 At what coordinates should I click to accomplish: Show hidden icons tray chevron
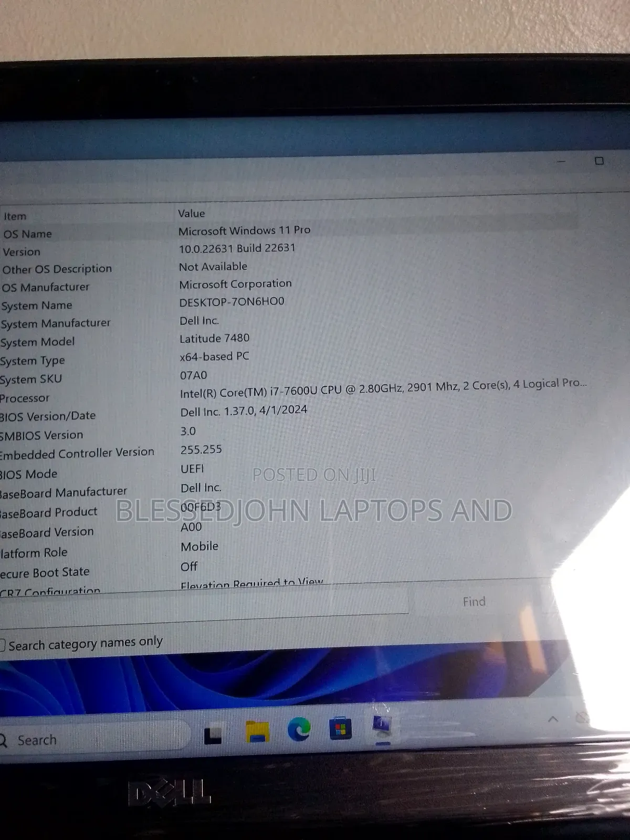point(553,719)
